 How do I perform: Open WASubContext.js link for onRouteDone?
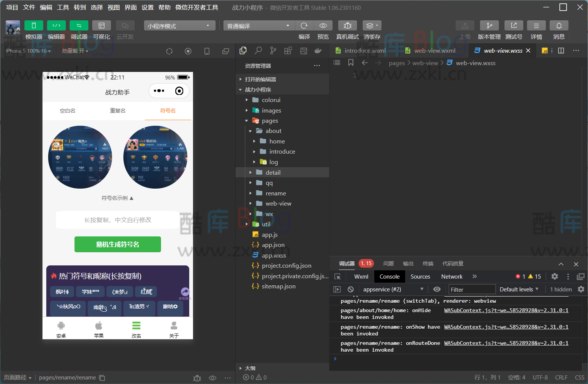506,343
